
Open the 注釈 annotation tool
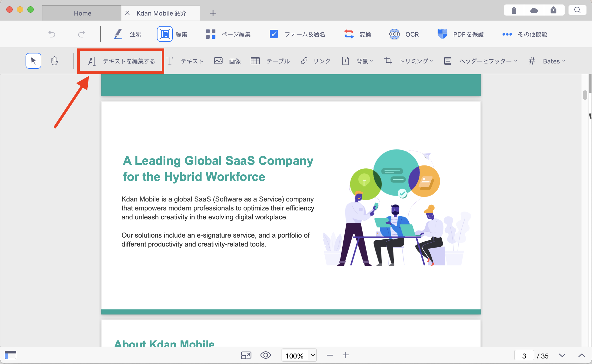(x=127, y=34)
